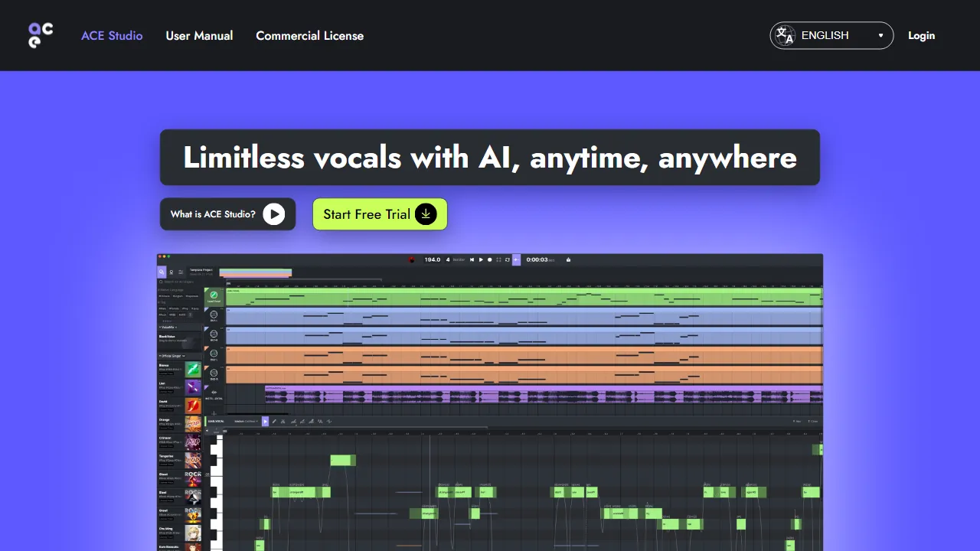Select the highlighted pointer tool in the piano roll
The width and height of the screenshot is (980, 551).
tap(266, 422)
